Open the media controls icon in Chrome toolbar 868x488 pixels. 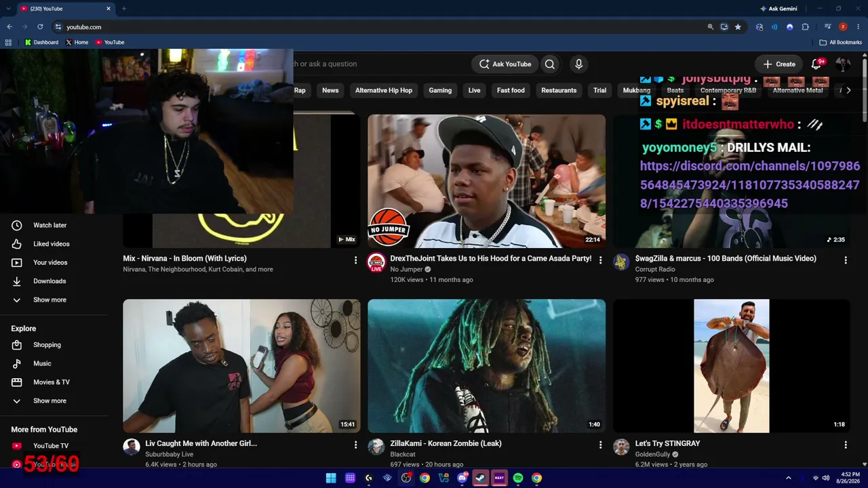point(828,27)
